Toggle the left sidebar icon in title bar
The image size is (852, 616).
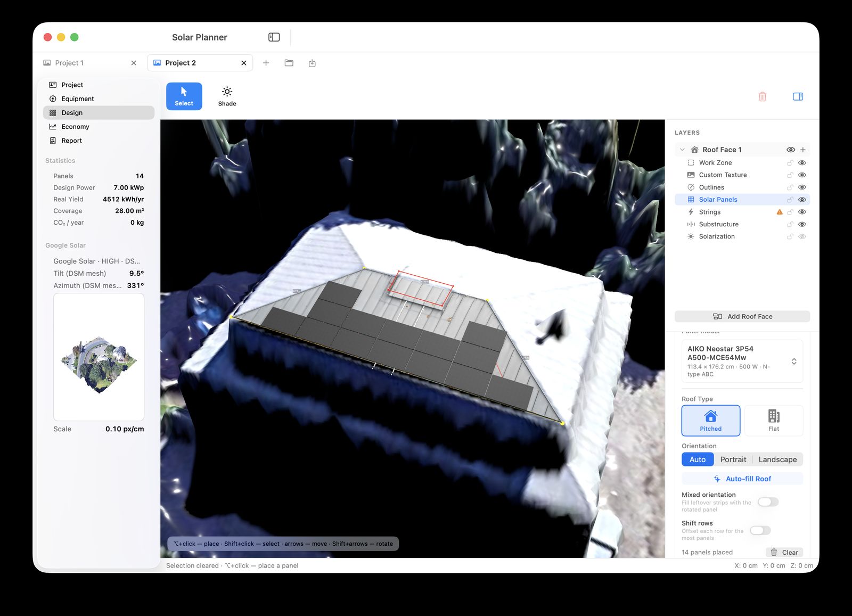[x=274, y=37]
